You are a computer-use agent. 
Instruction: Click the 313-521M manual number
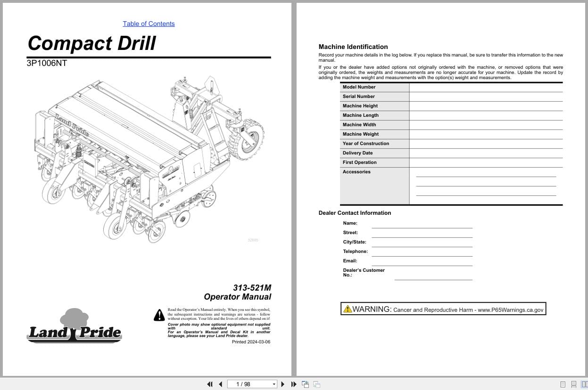click(x=252, y=288)
